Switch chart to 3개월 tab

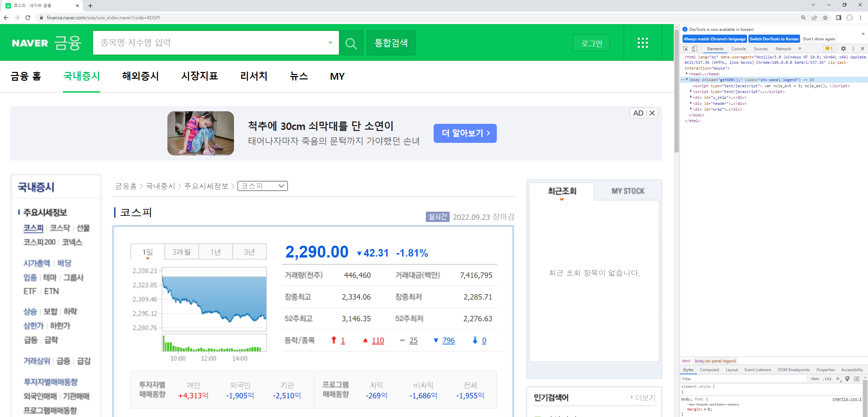click(x=181, y=252)
